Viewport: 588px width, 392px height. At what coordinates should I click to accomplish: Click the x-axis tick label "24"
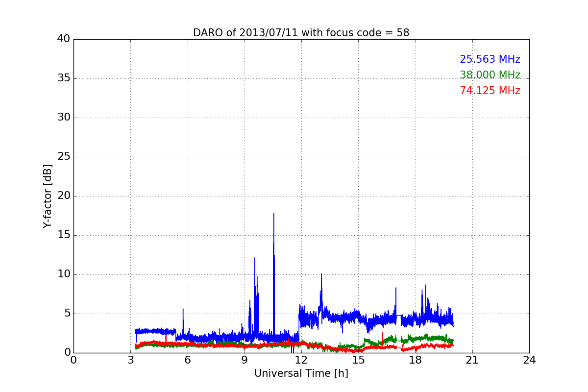(x=529, y=360)
